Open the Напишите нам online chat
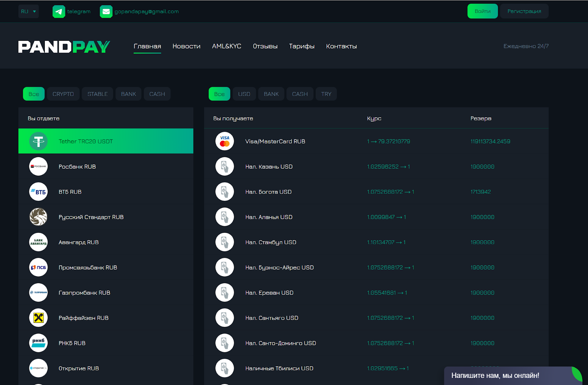 [x=513, y=375]
